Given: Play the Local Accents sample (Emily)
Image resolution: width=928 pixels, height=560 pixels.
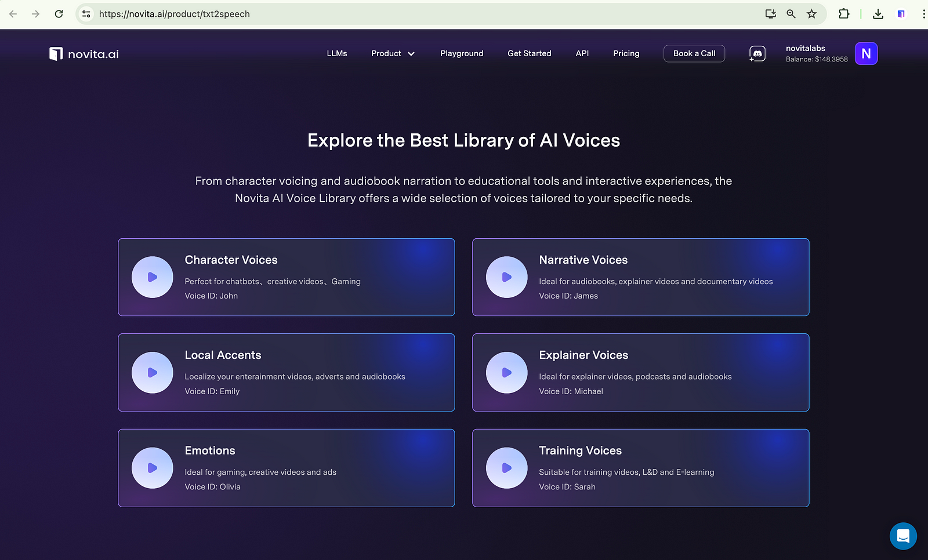Looking at the screenshot, I should pyautogui.click(x=153, y=373).
